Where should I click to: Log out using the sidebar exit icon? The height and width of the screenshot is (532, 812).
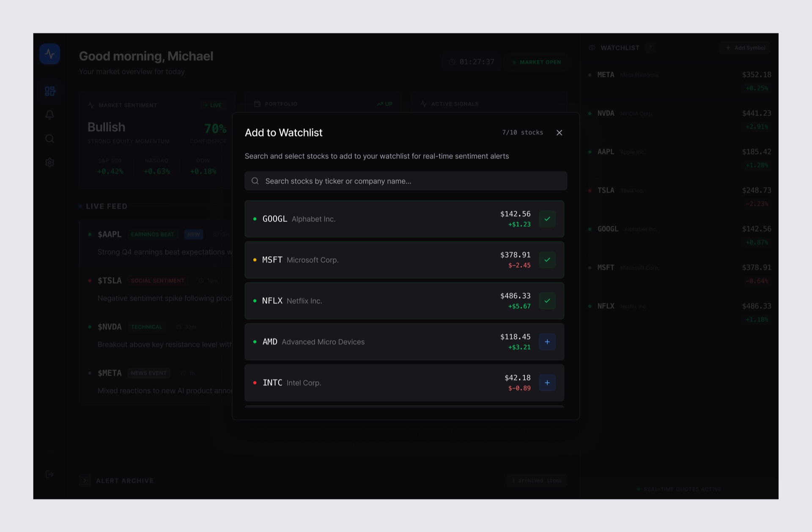click(49, 474)
